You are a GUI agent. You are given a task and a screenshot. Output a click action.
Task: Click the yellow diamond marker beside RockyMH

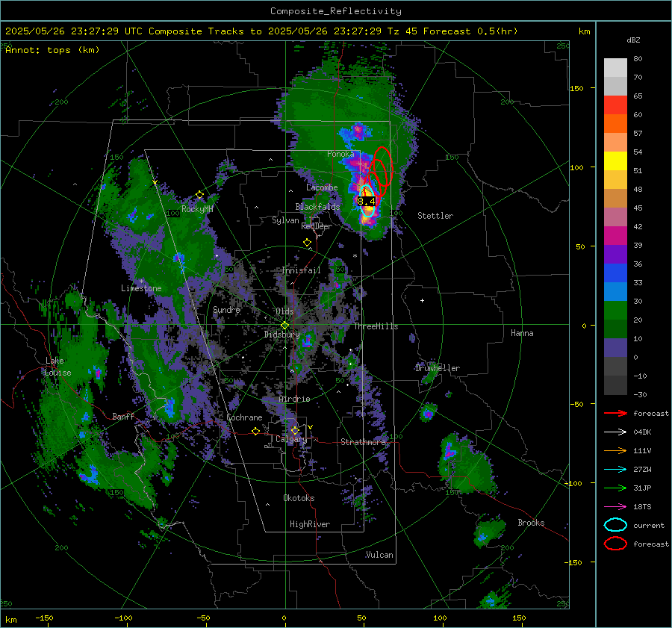(199, 195)
